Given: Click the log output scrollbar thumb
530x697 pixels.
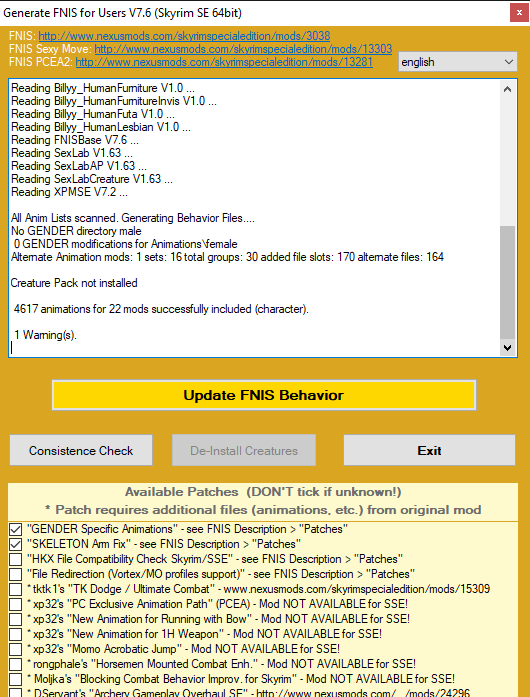Looking at the screenshot, I should pyautogui.click(x=507, y=283).
